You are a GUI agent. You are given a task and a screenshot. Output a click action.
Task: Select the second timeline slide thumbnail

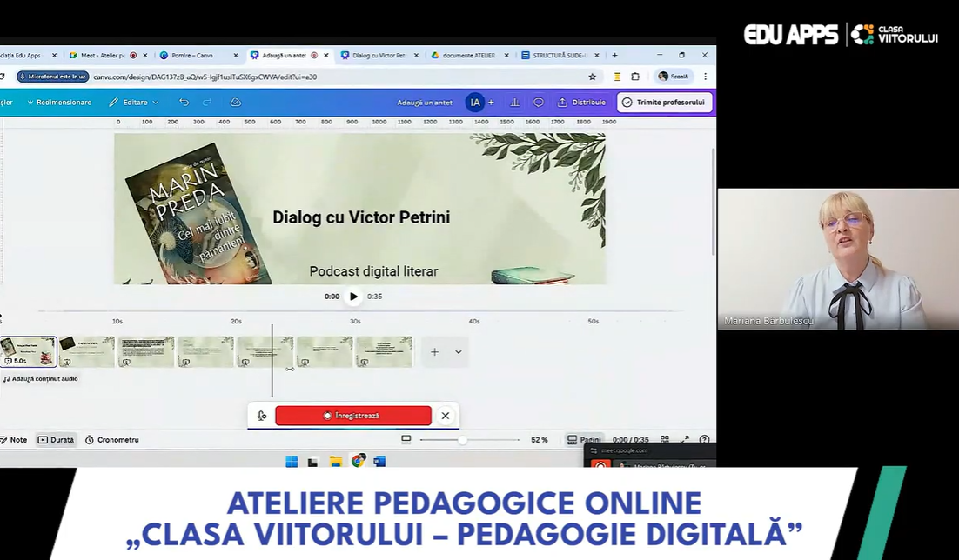[x=87, y=352]
